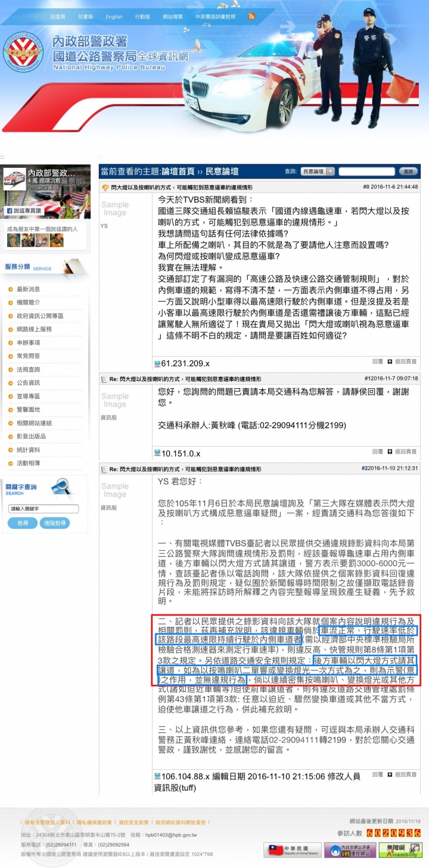Click the post #0 timestamp 2016-11-6 21:44:48
Viewport: 429px width, 868px height.
tap(394, 187)
